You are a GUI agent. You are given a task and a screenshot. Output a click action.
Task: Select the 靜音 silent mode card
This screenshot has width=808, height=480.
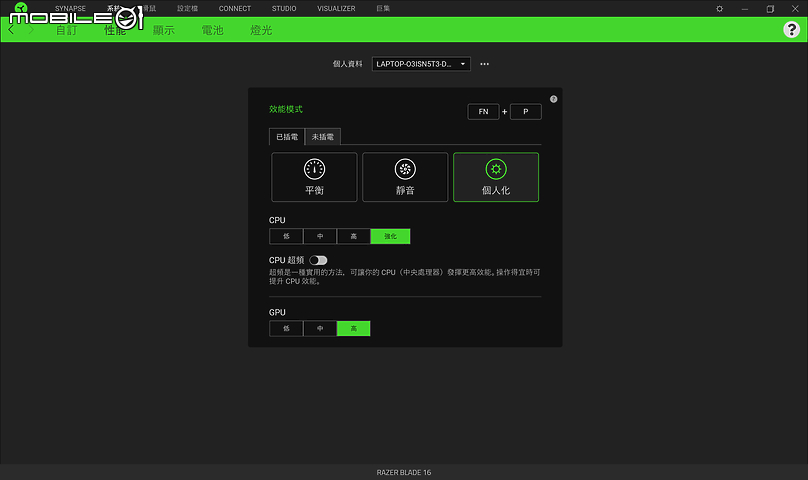pyautogui.click(x=405, y=177)
